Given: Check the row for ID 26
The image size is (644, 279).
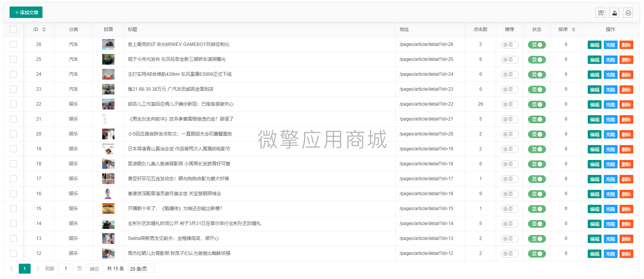Looking at the screenshot, I should (x=13, y=44).
